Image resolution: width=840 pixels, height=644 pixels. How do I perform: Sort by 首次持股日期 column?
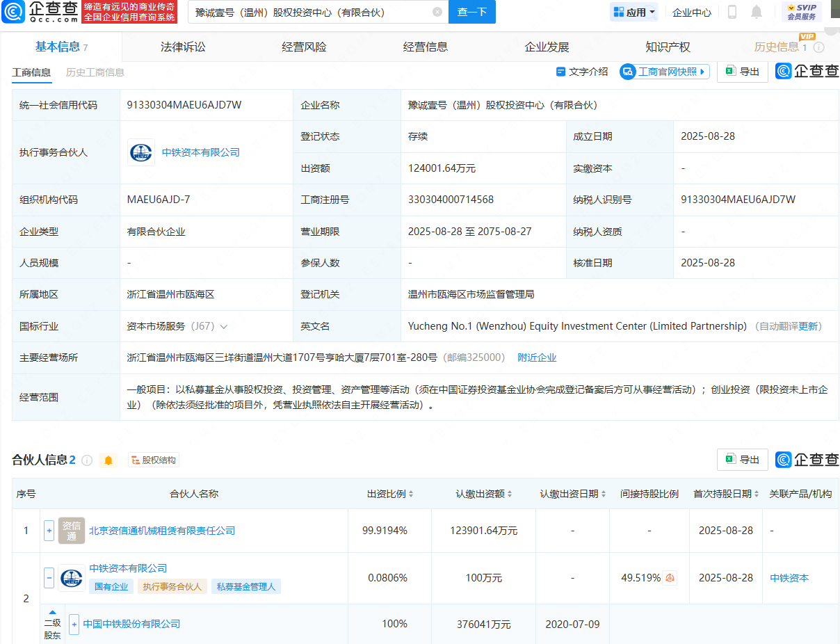coord(756,494)
